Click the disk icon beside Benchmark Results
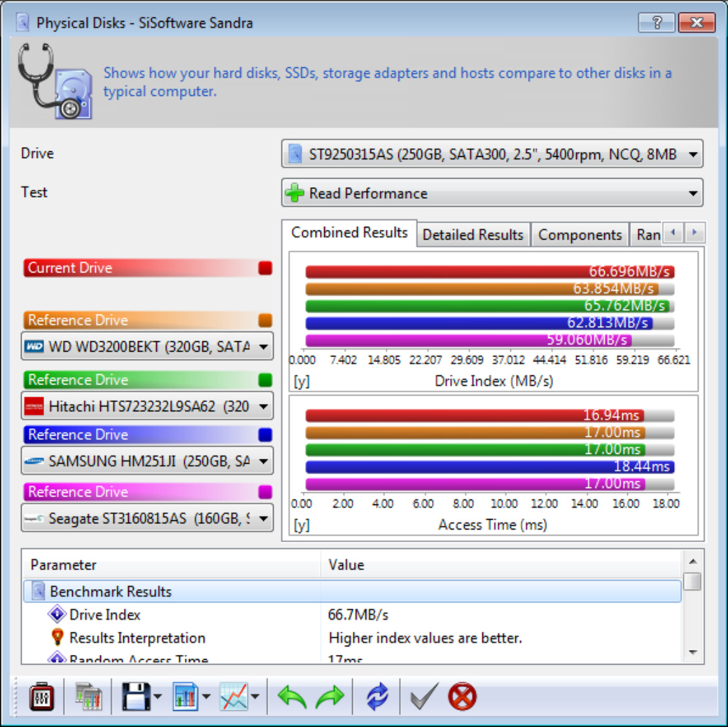The image size is (728, 727). pos(38,591)
